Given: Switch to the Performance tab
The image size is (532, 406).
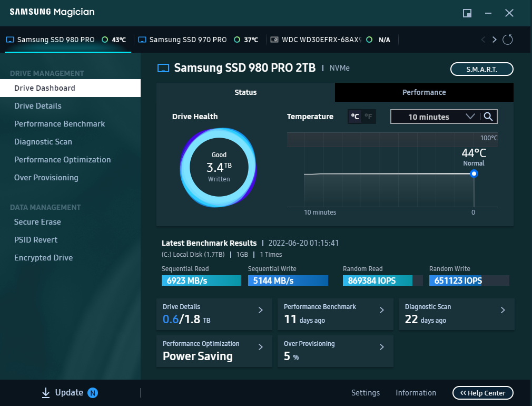Looking at the screenshot, I should tap(424, 92).
